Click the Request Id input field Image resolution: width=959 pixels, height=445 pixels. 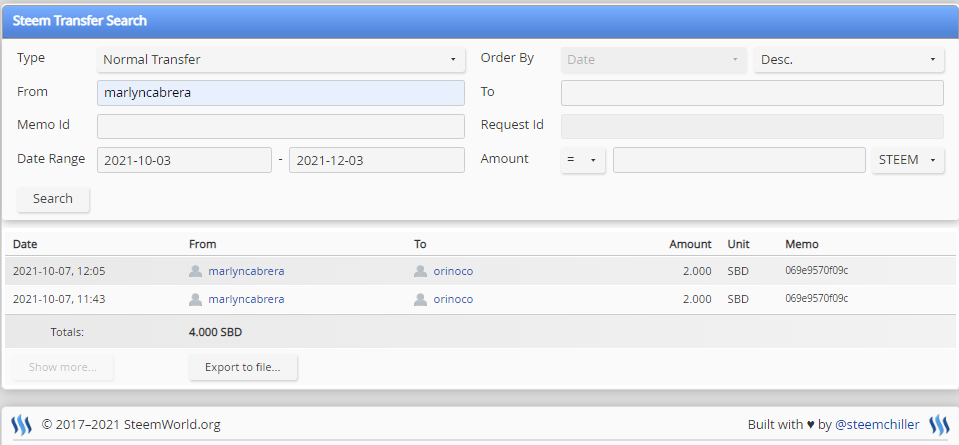tap(752, 127)
